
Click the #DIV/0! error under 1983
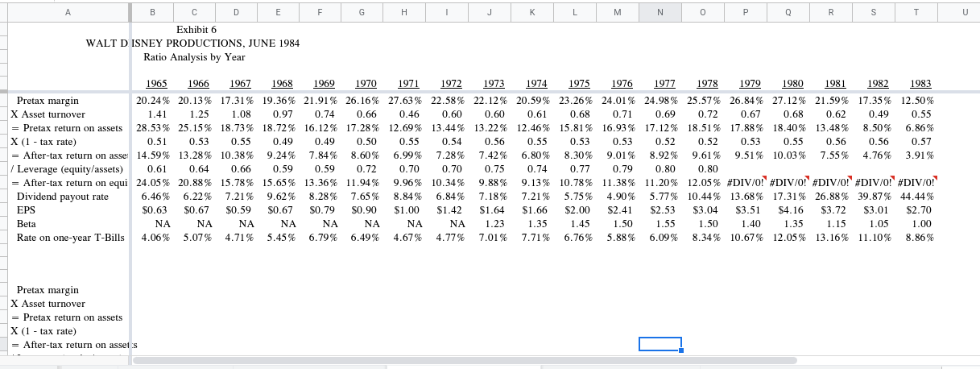917,183
